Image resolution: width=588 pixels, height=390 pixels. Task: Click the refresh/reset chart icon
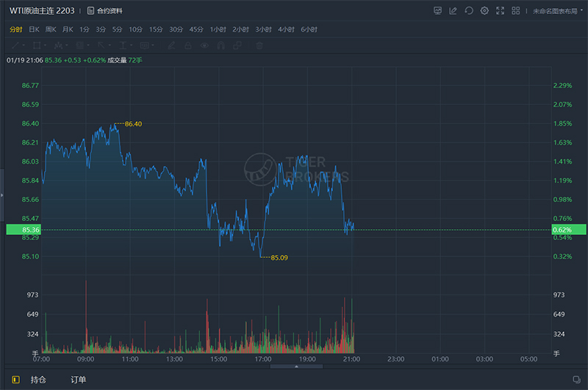[469, 11]
